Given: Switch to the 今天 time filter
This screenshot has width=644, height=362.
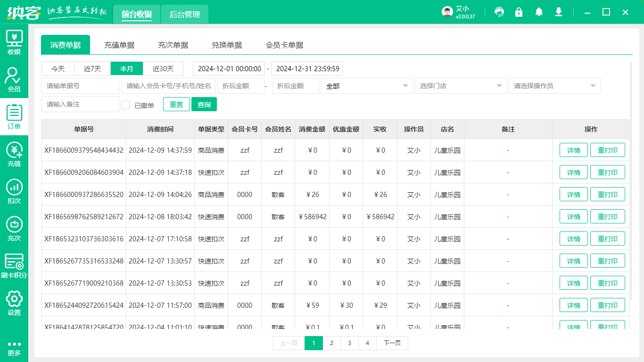Looking at the screenshot, I should [58, 68].
